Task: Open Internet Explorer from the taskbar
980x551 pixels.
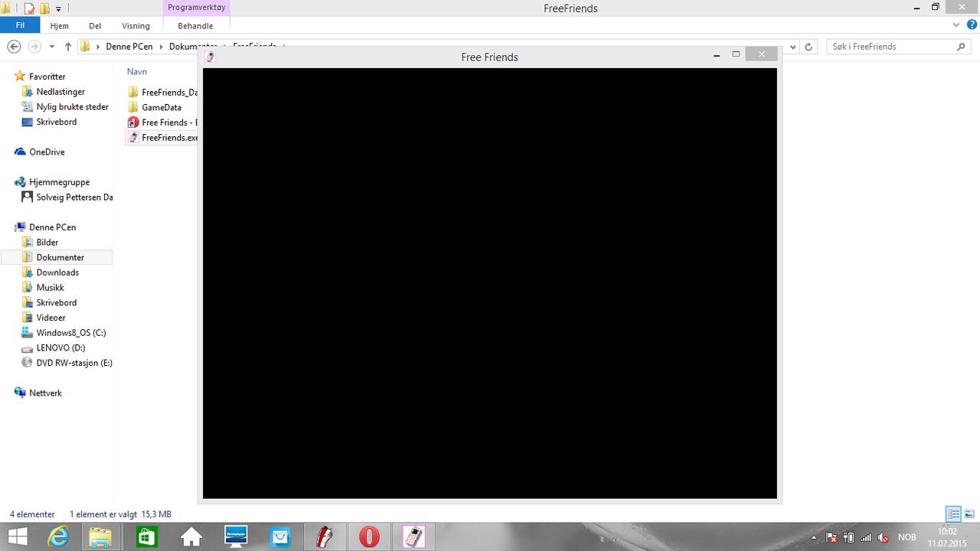Action: tap(58, 536)
